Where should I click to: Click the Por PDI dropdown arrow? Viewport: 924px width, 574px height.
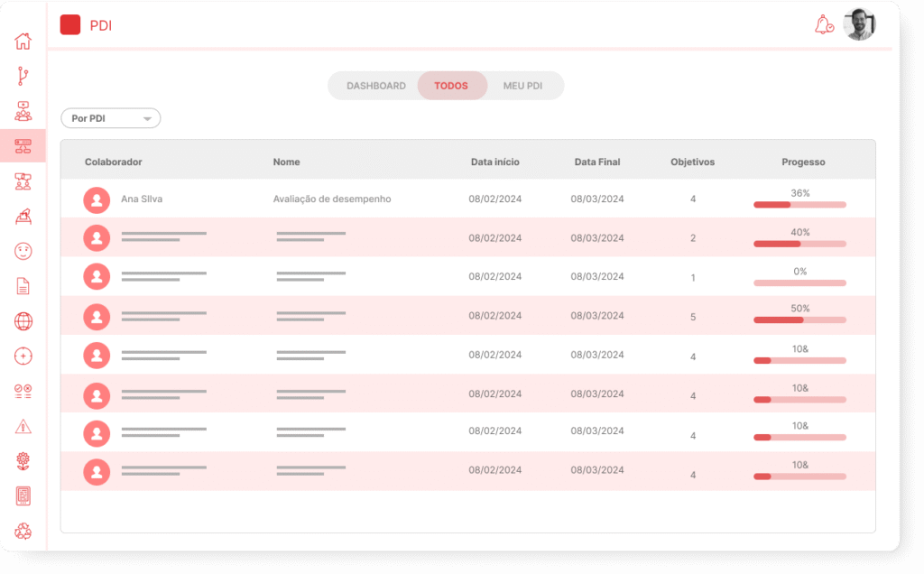(x=147, y=118)
